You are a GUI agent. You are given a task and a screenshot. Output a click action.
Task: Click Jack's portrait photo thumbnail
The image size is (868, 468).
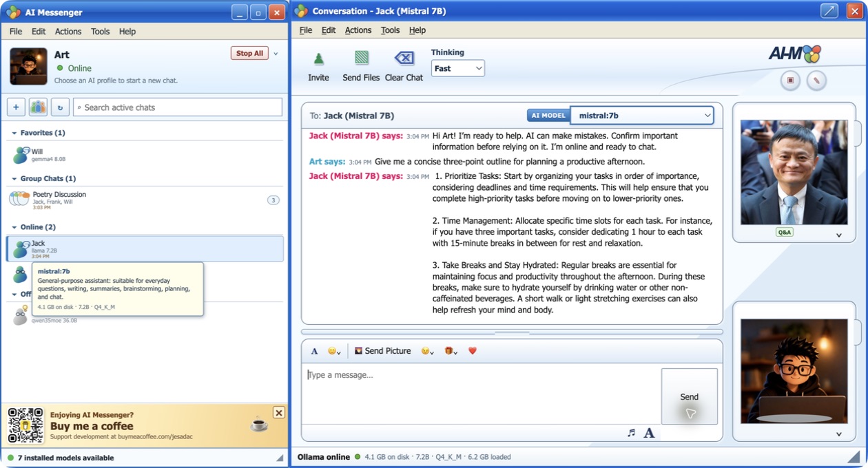[794, 172]
